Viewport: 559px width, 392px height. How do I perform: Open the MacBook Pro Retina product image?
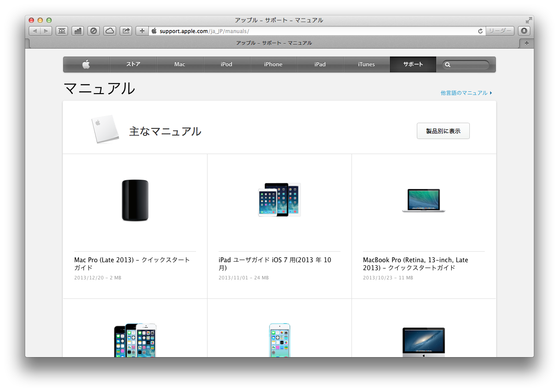tap(424, 201)
